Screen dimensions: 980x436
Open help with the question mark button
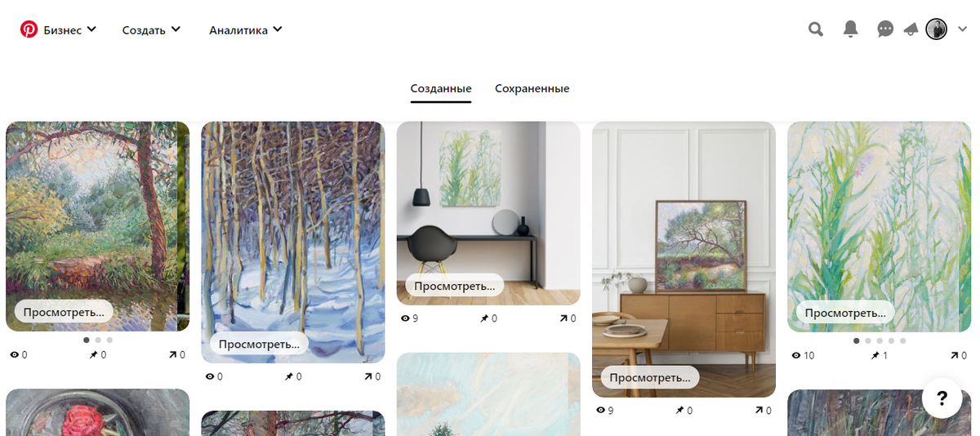pyautogui.click(x=942, y=398)
